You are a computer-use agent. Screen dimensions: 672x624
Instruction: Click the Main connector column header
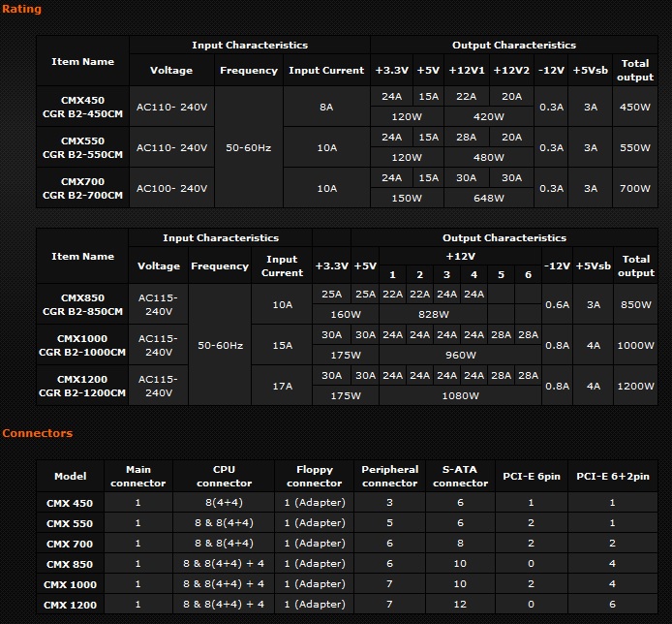(138, 476)
